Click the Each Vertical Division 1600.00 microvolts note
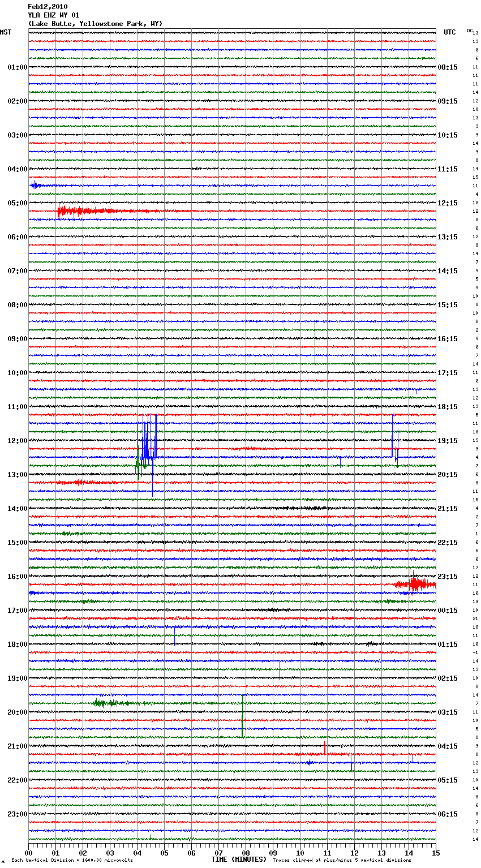The height and width of the screenshot is (868, 481). tap(72, 860)
